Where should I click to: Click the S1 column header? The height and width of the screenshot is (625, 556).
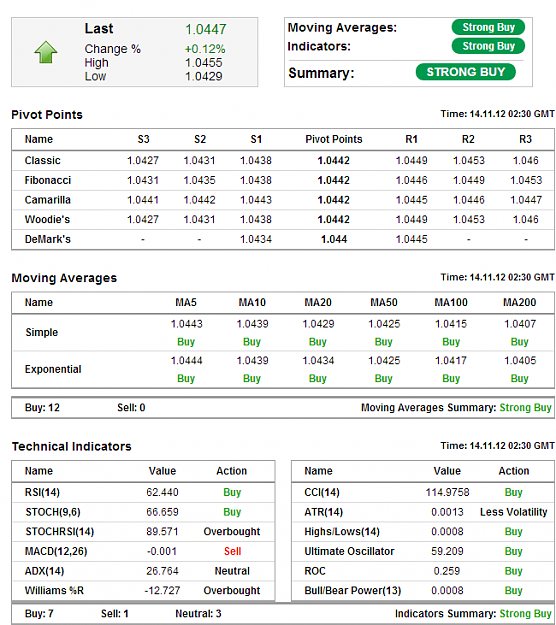256,139
